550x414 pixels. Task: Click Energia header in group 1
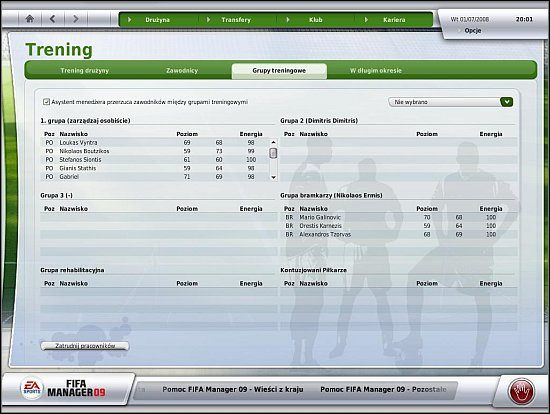251,134
